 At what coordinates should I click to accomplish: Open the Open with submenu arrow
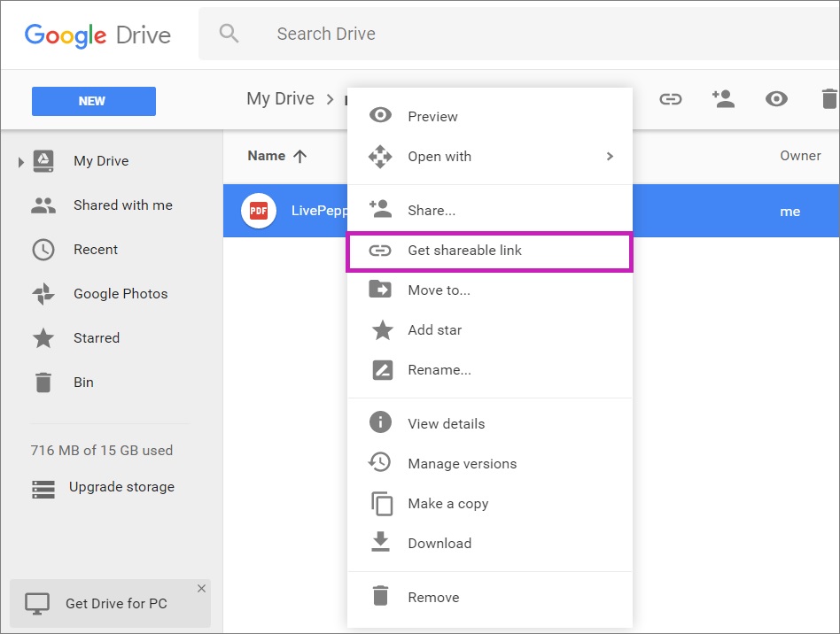coord(610,157)
